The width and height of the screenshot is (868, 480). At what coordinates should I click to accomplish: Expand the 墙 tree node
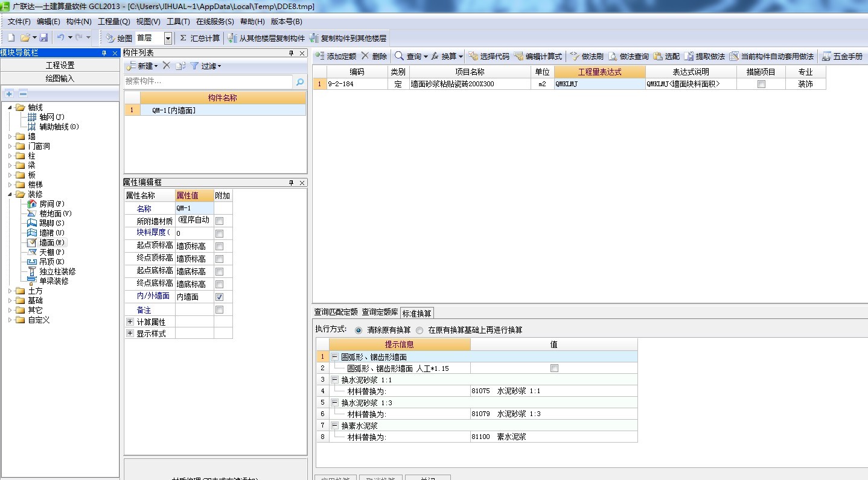coord(10,136)
